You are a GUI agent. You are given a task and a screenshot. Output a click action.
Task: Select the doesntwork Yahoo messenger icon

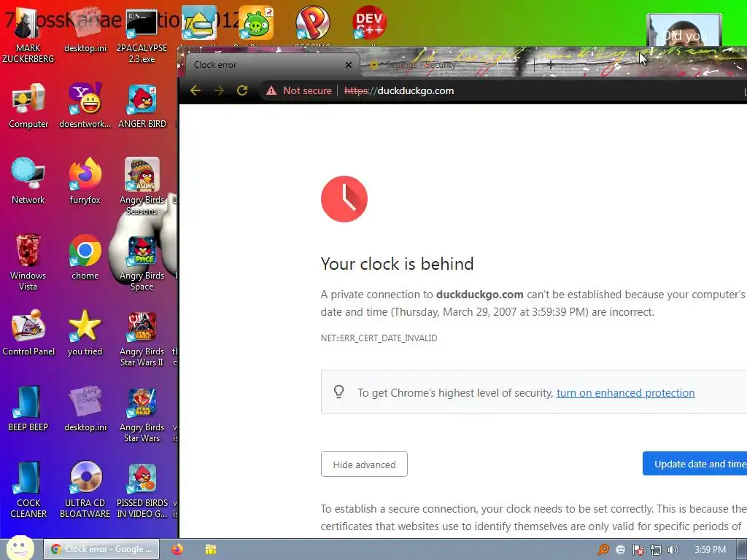[x=85, y=106]
